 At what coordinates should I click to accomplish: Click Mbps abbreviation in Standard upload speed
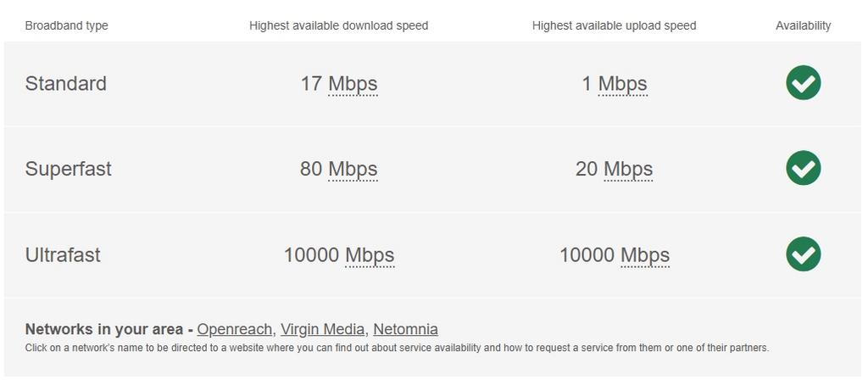622,84
